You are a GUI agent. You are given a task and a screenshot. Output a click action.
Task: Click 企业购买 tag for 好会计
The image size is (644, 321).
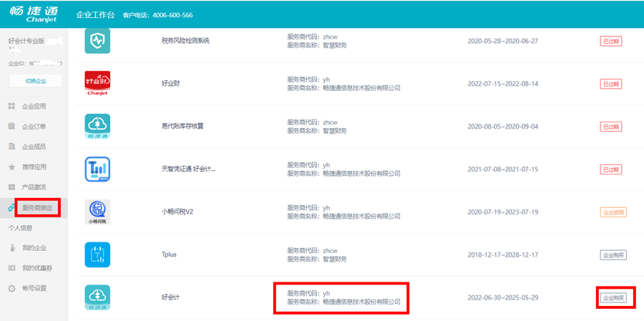(x=613, y=297)
